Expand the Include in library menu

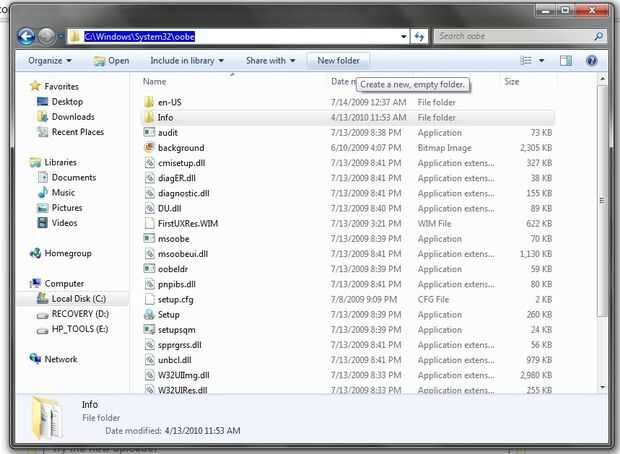pyautogui.click(x=187, y=61)
